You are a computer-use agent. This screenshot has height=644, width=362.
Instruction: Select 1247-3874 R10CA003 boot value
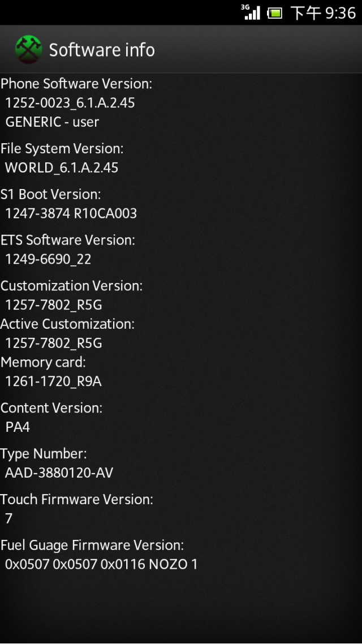click(71, 213)
